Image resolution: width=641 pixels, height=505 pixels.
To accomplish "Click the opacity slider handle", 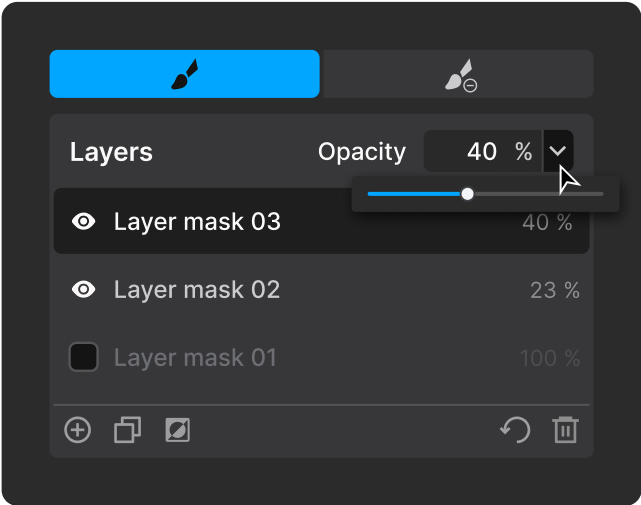I will 467,194.
